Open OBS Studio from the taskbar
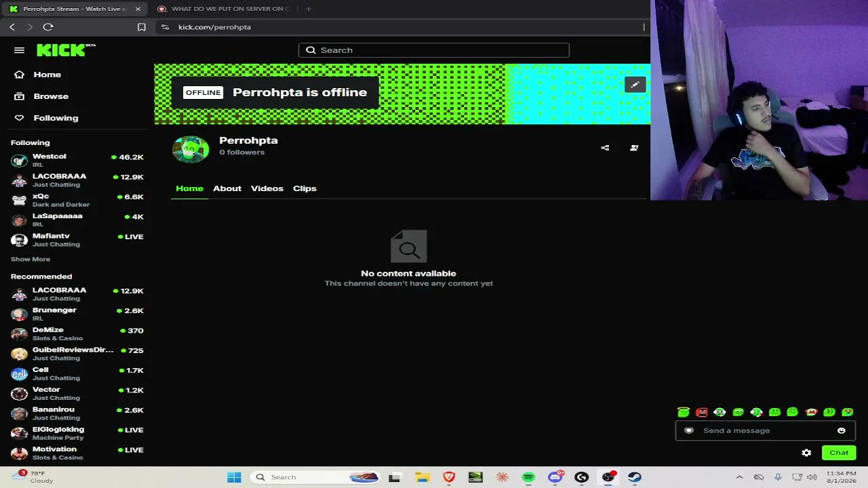The width and height of the screenshot is (868, 488). click(608, 477)
